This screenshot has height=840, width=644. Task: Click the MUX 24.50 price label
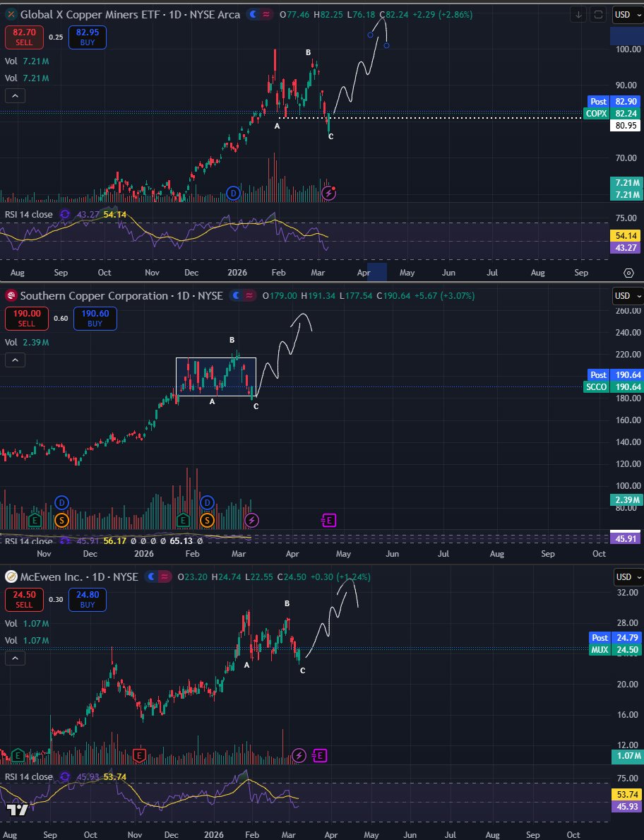616,650
